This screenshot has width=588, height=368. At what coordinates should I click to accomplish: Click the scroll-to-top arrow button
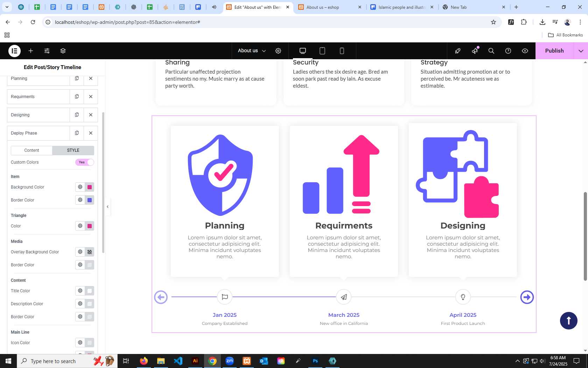569,321
